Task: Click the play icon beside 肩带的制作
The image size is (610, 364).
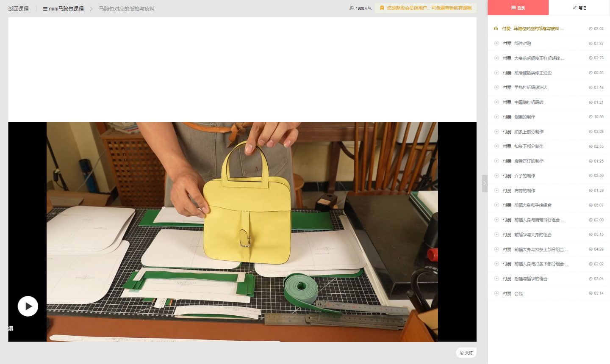Action: pyautogui.click(x=496, y=190)
